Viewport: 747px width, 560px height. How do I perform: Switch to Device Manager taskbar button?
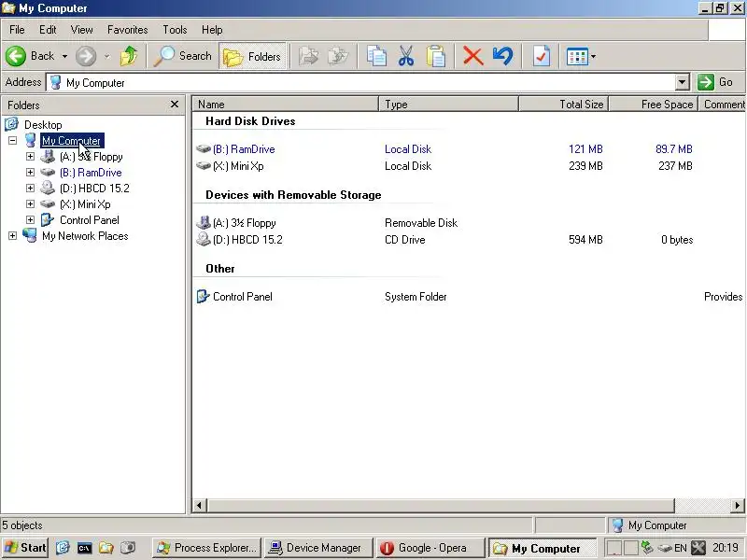coord(317,548)
